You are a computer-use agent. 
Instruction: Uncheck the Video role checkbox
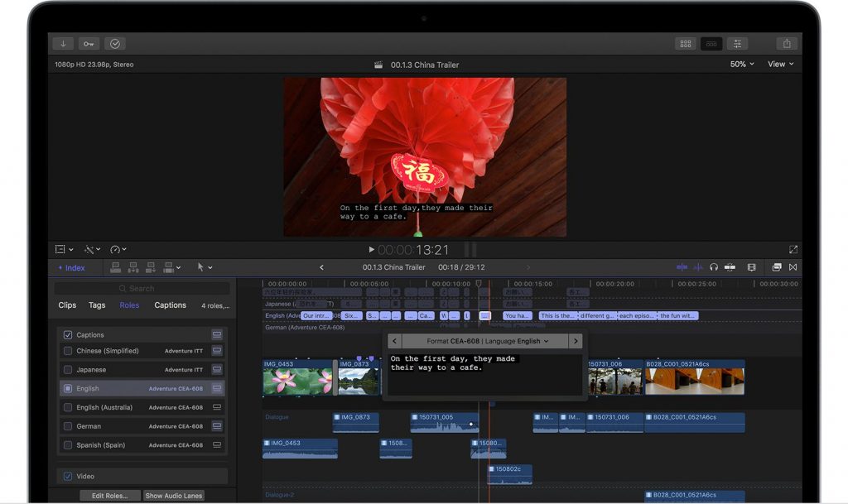coord(68,477)
